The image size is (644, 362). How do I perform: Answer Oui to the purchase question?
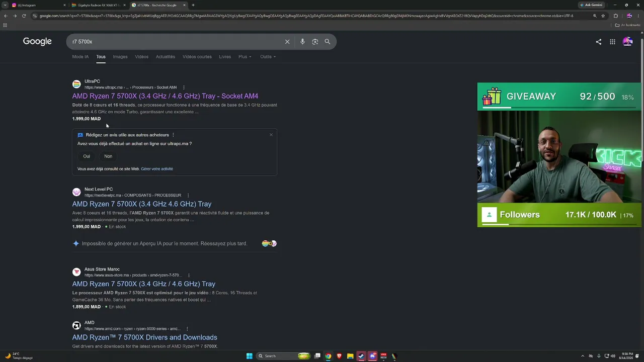pyautogui.click(x=87, y=156)
